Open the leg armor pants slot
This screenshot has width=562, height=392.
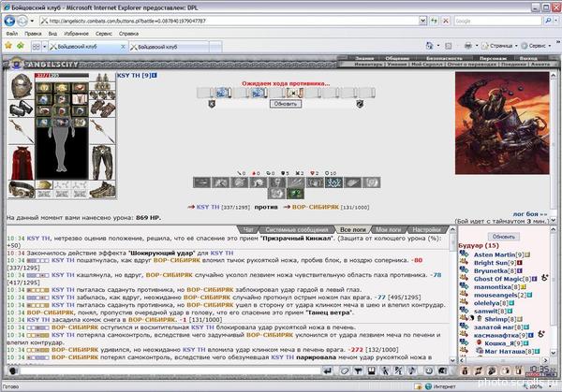click(x=102, y=163)
